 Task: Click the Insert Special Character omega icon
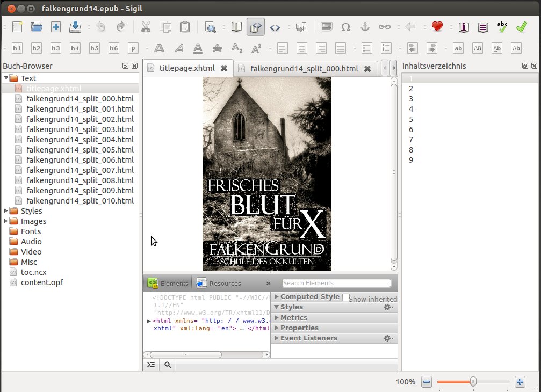pyautogui.click(x=345, y=27)
